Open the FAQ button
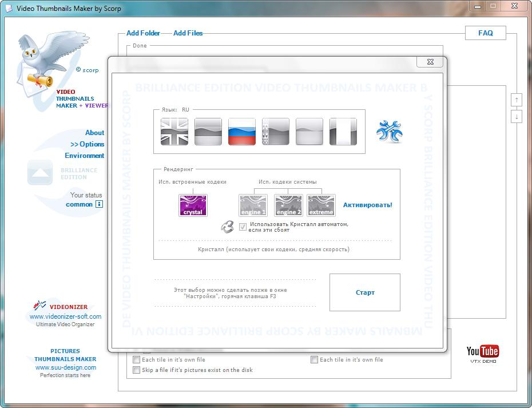Screen dimensions: 532x408 485,33
